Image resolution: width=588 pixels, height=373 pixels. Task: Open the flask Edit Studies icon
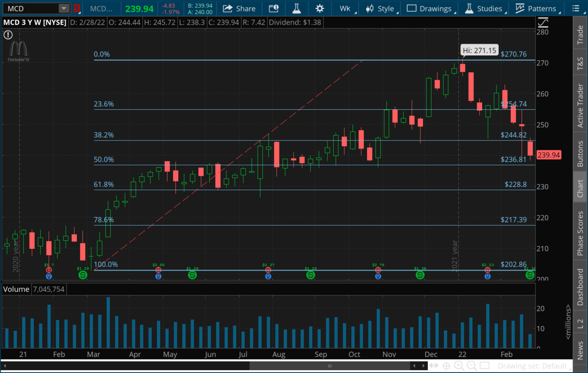[296, 8]
